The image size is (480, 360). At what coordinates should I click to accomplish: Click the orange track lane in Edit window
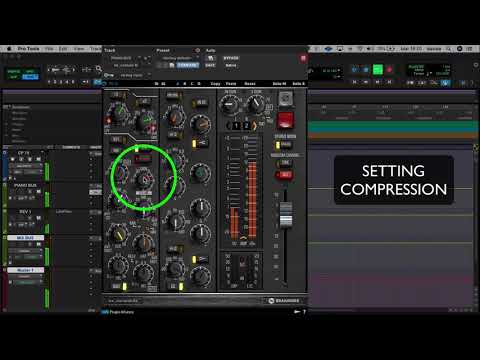click(393, 136)
